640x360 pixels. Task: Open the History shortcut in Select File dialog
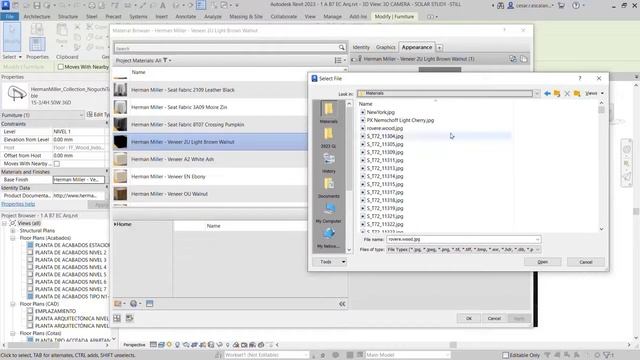click(328, 162)
